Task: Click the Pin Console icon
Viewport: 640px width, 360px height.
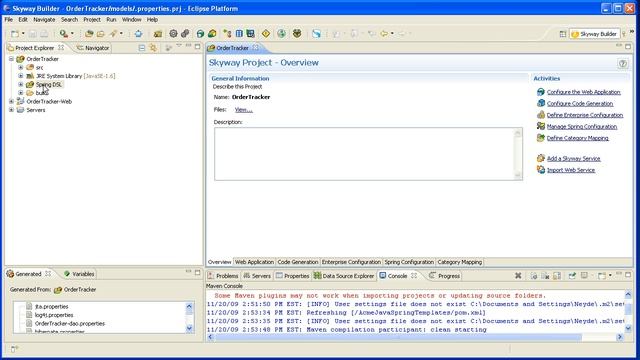Action: [572, 276]
